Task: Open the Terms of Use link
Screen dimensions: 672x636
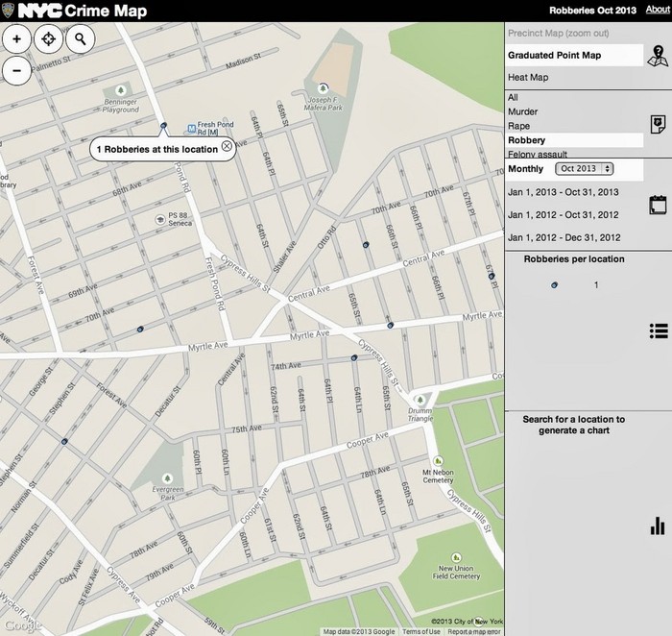Action: pyautogui.click(x=420, y=632)
